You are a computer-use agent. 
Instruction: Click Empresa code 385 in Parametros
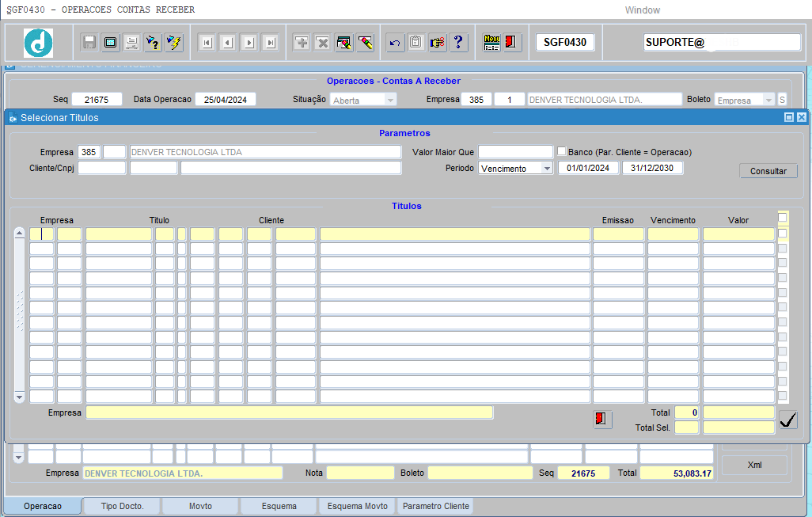[x=89, y=152]
